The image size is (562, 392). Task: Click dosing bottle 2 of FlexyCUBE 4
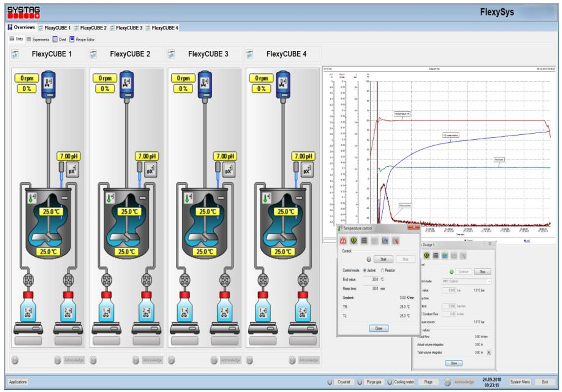pyautogui.click(x=303, y=306)
